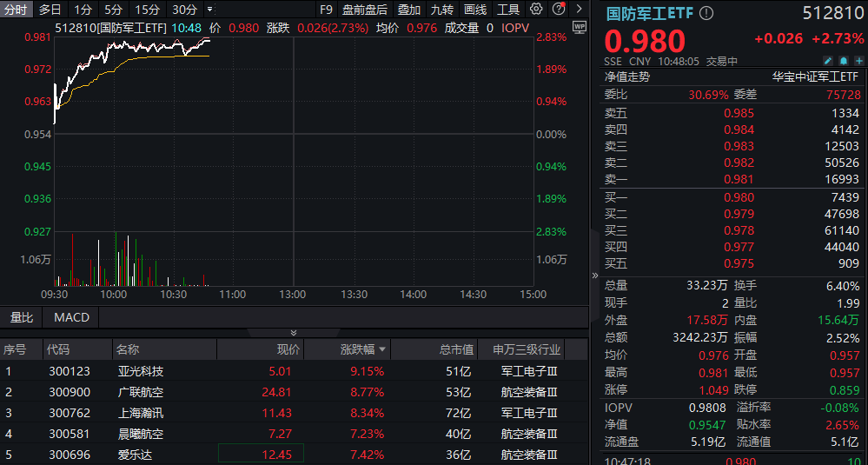Open the 画线 drawing tool

tap(475, 10)
